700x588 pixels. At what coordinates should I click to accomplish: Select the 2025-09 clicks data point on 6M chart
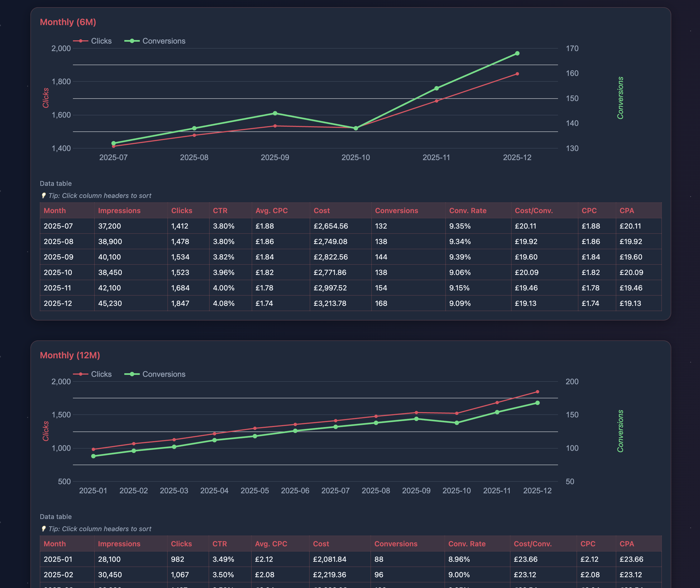point(275,126)
